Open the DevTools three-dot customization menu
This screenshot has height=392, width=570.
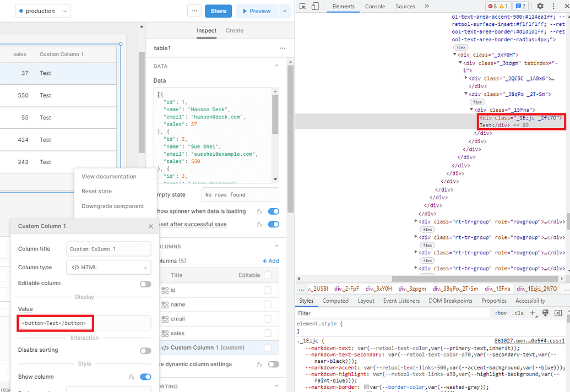click(553, 6)
